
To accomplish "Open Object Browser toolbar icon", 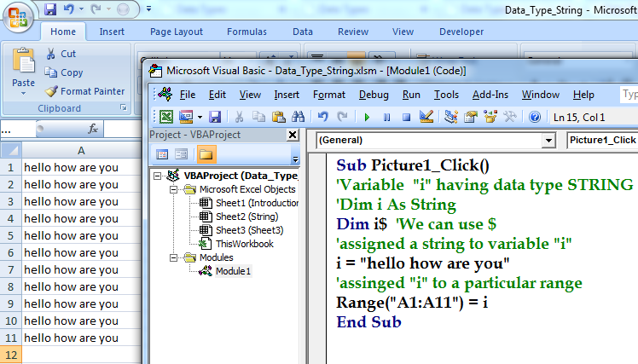I will pyautogui.click(x=490, y=117).
